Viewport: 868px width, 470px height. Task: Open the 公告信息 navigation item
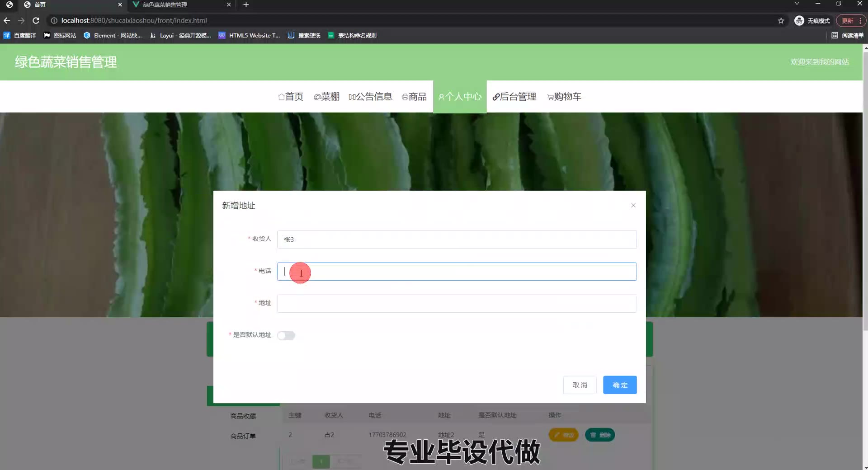click(x=370, y=97)
